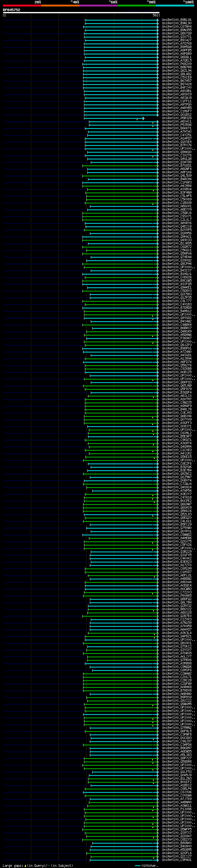
Task: Open hit UniRef100_Q307Y1
Action: (x=177, y=37)
